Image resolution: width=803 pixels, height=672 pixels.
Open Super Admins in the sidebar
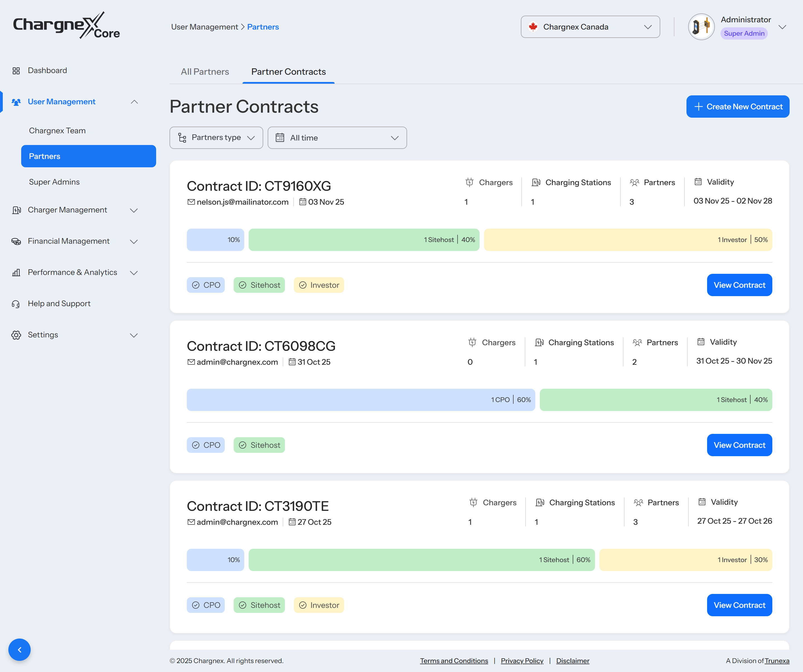(54, 182)
